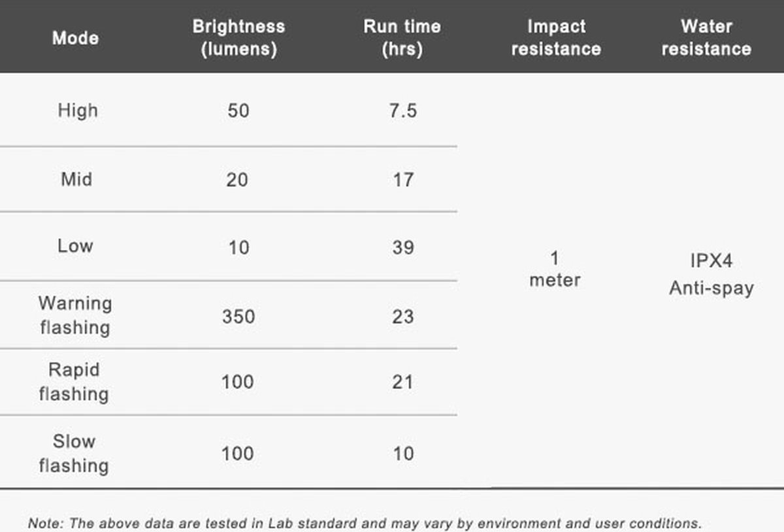
Task: Click the 7.5 hours run time value
Action: coord(402,111)
